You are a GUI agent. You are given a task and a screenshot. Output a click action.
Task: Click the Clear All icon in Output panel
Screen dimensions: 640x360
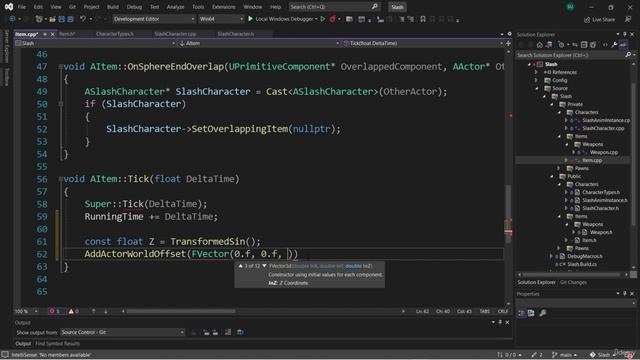pyautogui.click(x=228, y=332)
